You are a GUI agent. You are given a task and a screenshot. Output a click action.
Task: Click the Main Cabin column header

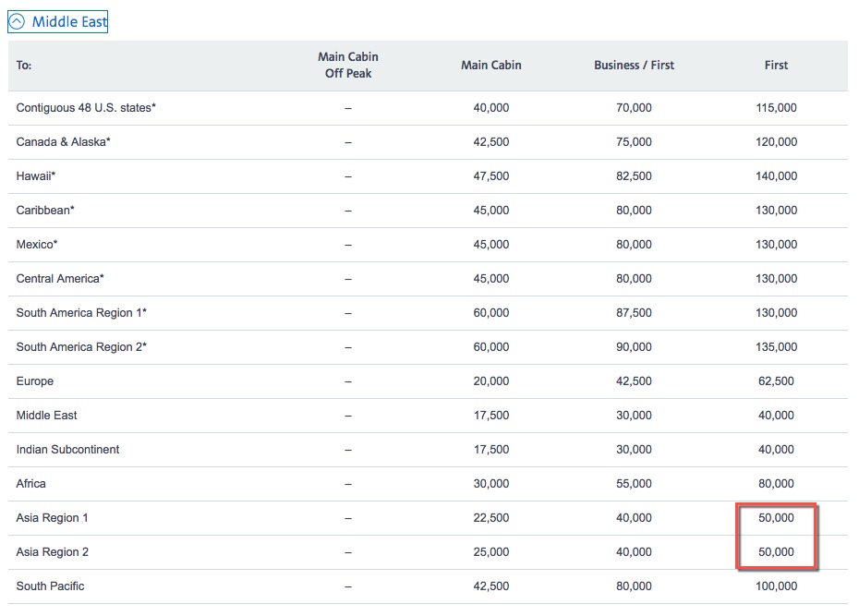click(490, 66)
